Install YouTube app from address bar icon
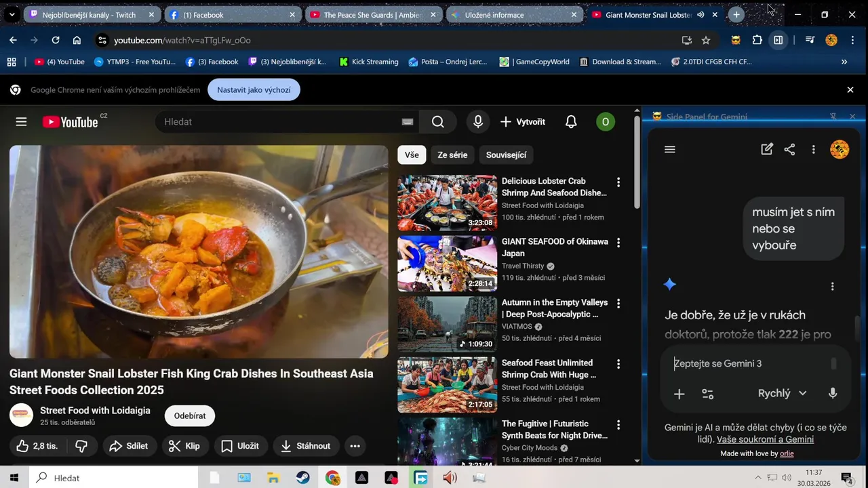 tap(687, 40)
